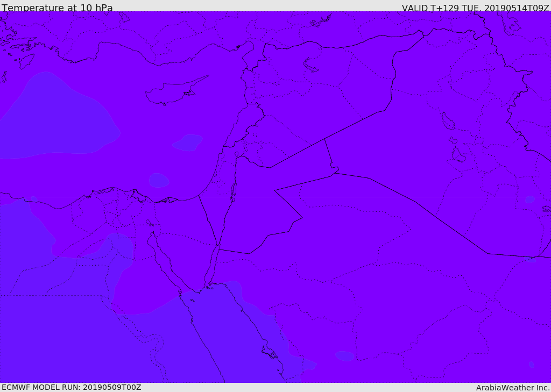Viewport: 551px width, 392px height.
Task: Click the island of Rhodes in the Aegean
Action: pyautogui.click(x=26, y=61)
